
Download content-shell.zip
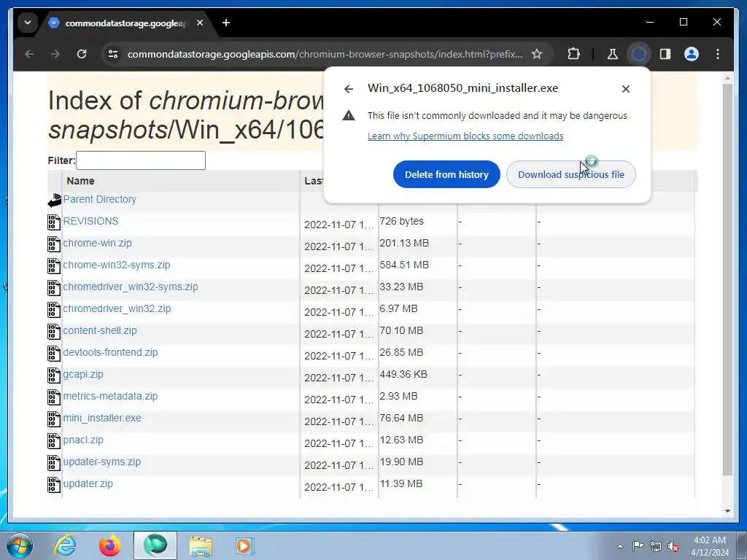(x=99, y=330)
